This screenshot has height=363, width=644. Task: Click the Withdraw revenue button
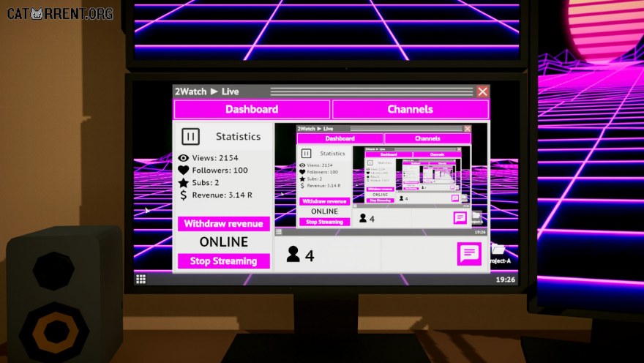[223, 224]
